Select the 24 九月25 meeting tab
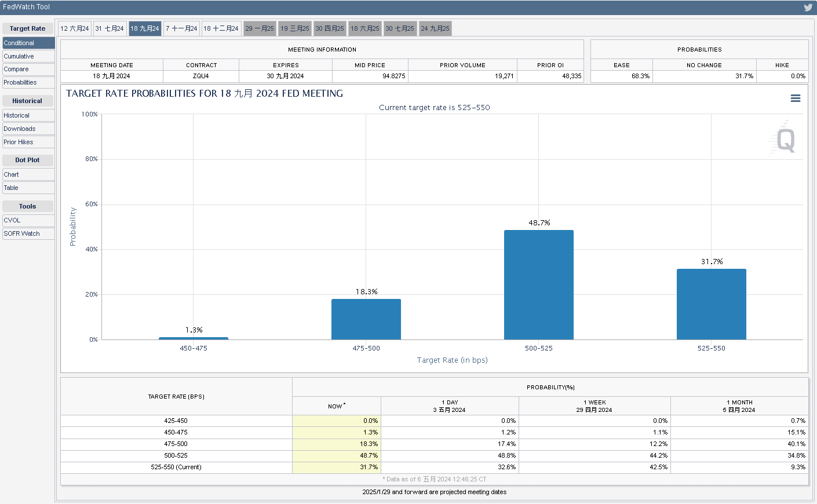817x504 pixels. point(435,28)
